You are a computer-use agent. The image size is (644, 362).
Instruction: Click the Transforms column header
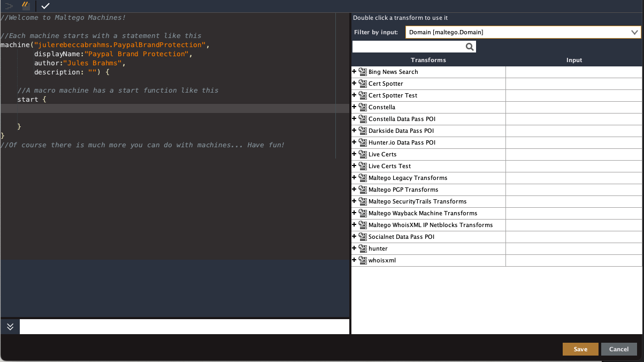tap(428, 60)
